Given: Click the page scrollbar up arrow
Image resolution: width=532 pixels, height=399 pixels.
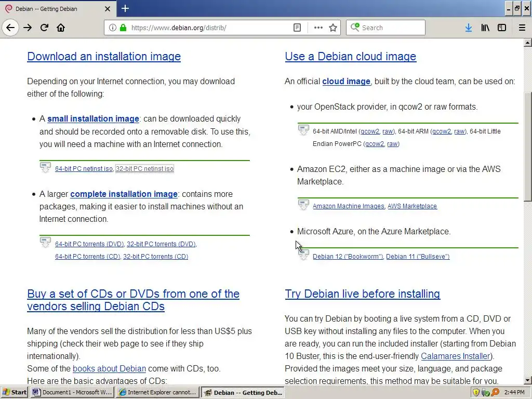Looking at the screenshot, I should coord(528,43).
